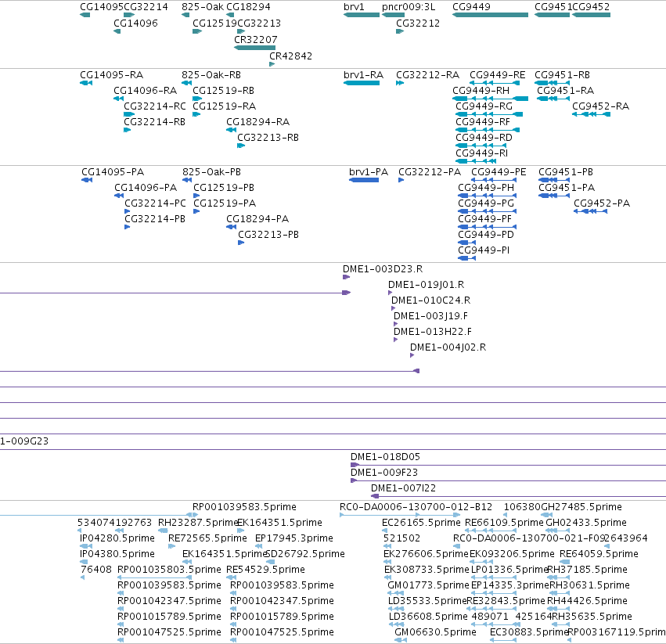Viewport: 666px width, 644px height.
Task: Select the CG9452-RA transcript label
Action: (600, 106)
